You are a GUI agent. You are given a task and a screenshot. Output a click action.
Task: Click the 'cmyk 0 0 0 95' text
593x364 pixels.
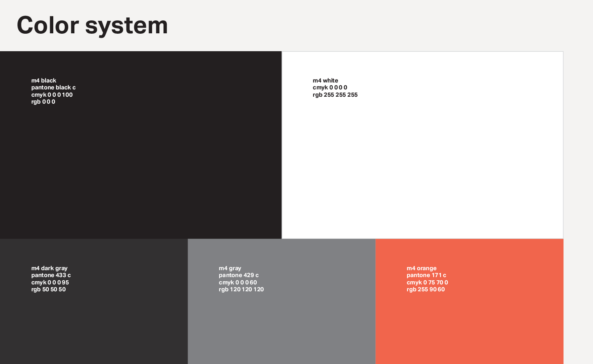(50, 282)
